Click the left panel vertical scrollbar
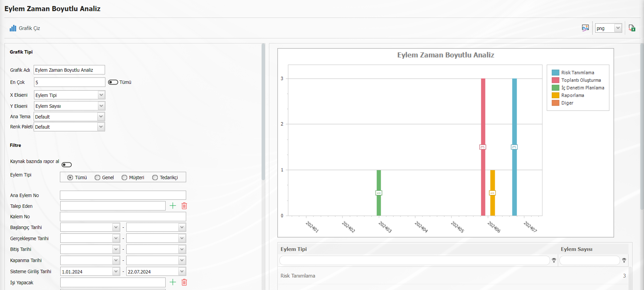Screen dimensions: 644x290 [x=263, y=112]
